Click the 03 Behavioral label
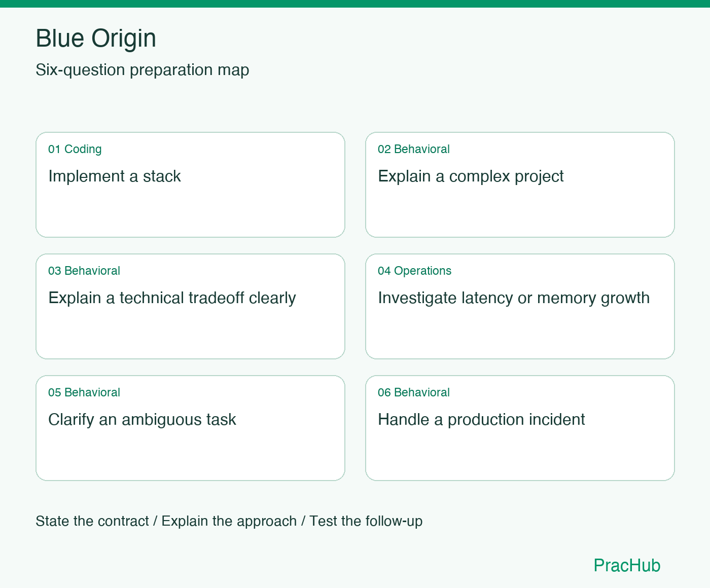 coord(84,271)
